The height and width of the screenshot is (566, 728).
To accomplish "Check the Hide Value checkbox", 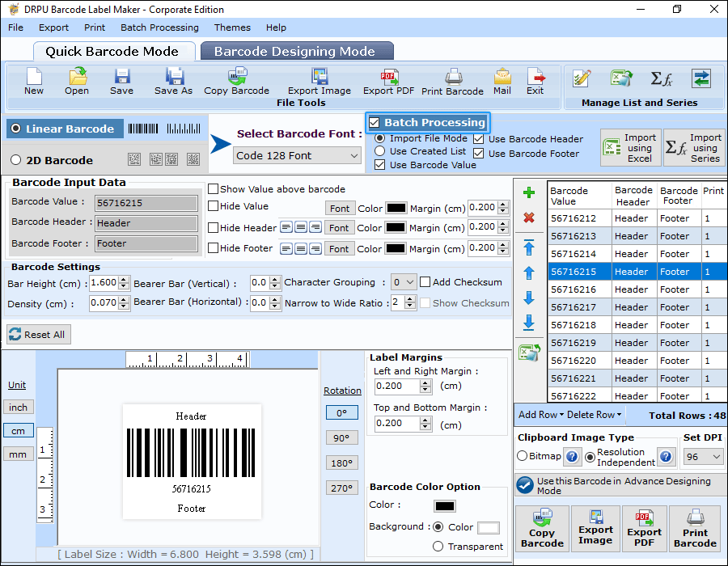I will click(x=213, y=206).
